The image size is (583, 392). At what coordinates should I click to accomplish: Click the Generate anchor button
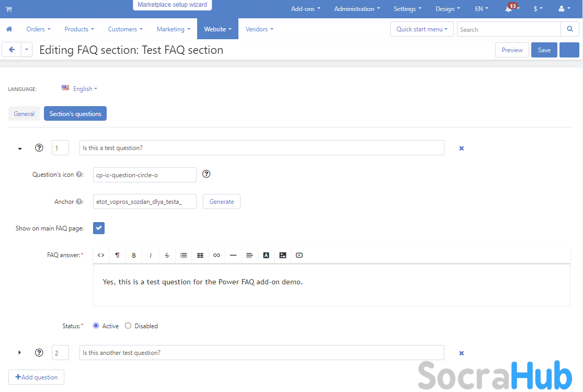222,202
